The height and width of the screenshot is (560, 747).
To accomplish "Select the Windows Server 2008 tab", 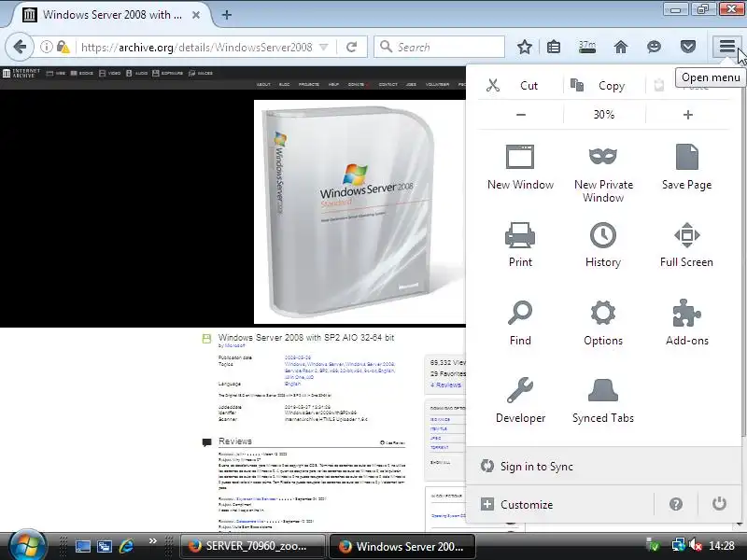I will pos(112,15).
